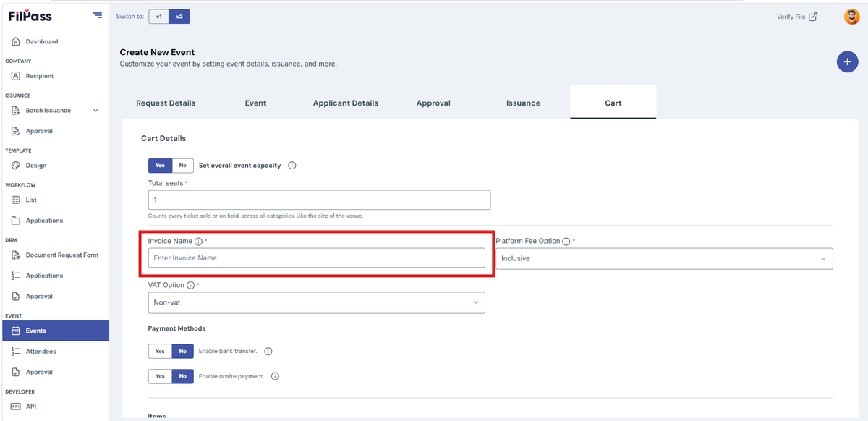Switch to the Applicant Details tab
868x421 pixels.
346,103
